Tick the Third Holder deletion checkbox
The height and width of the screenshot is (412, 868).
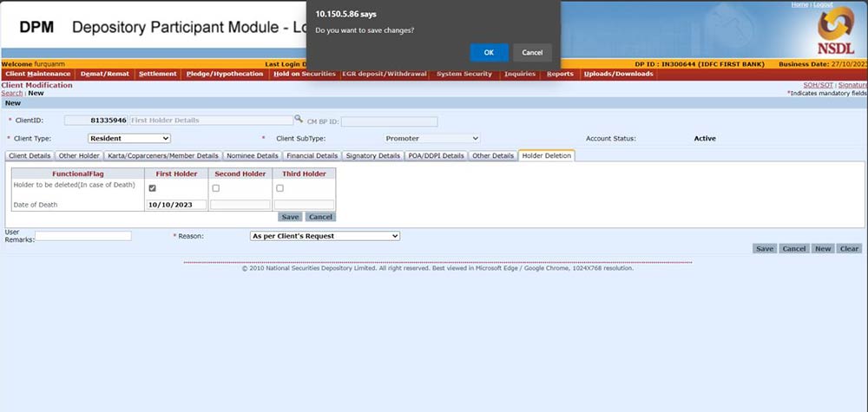pyautogui.click(x=279, y=188)
